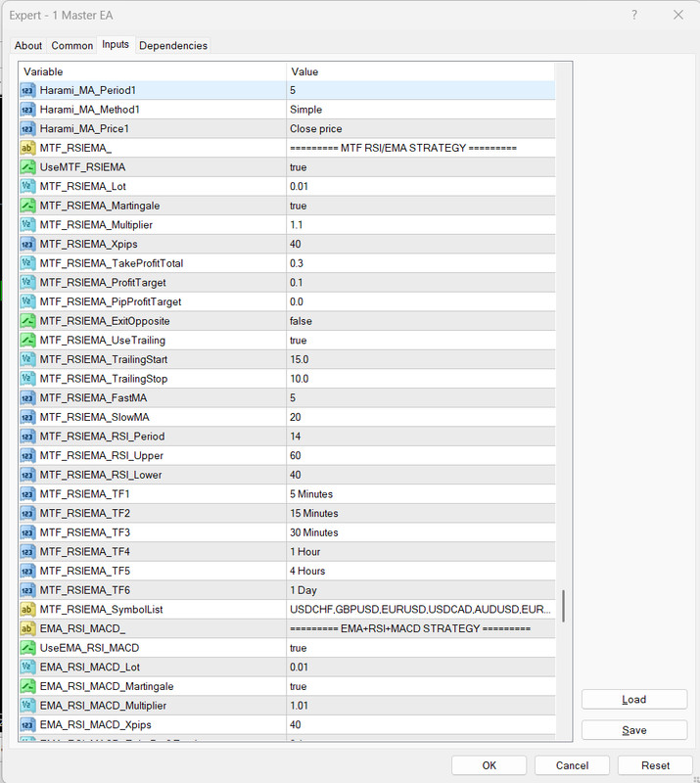Open the Harami_MA_Price1 Close price dropdown
The width and height of the screenshot is (700, 783).
tap(421, 129)
